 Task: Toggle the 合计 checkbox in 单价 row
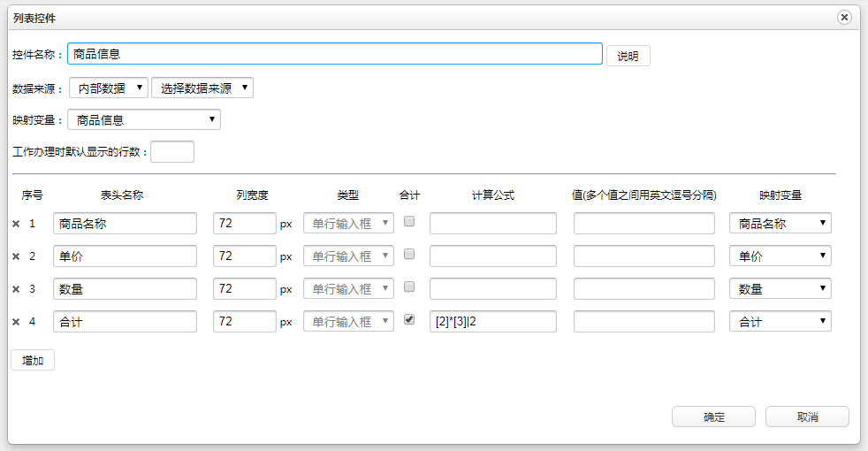point(409,255)
